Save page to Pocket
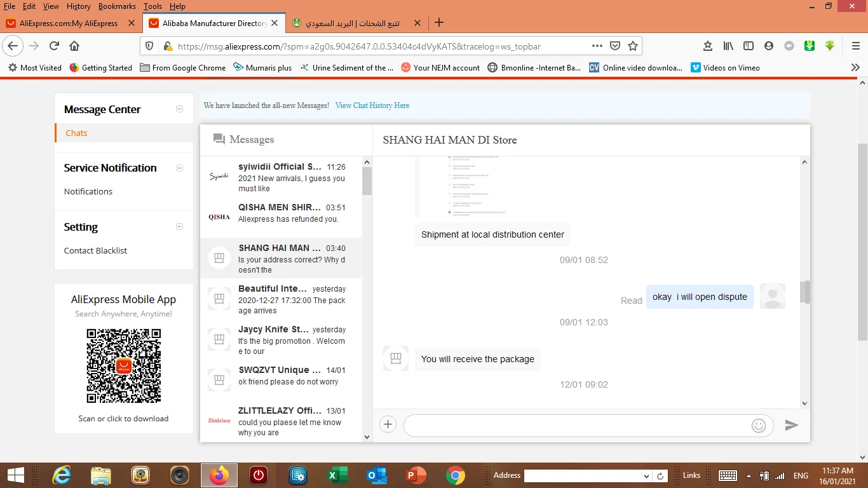Image resolution: width=868 pixels, height=488 pixels. [615, 46]
